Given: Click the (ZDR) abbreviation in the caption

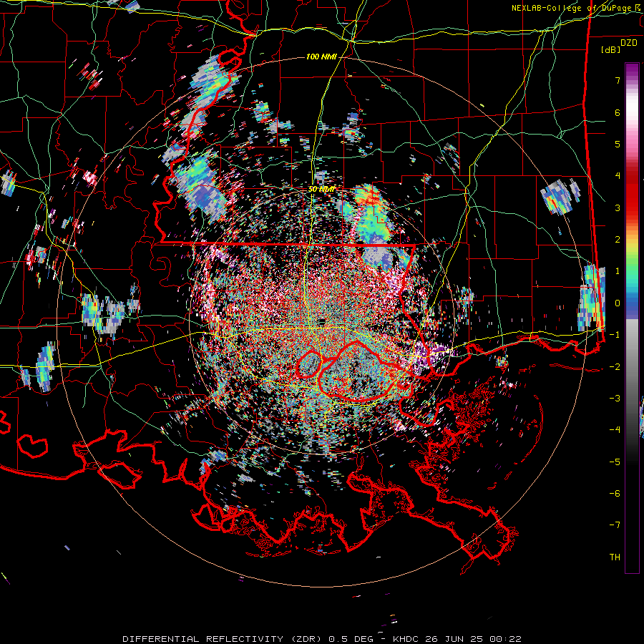Looking at the screenshot, I should click(306, 639).
